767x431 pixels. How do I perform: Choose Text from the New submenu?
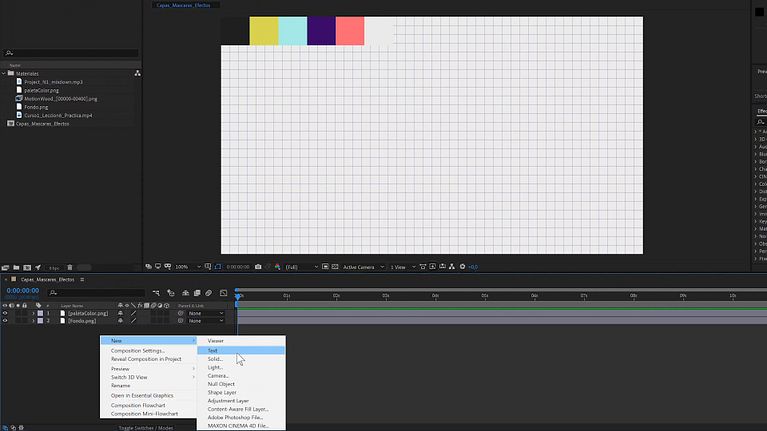(213, 350)
